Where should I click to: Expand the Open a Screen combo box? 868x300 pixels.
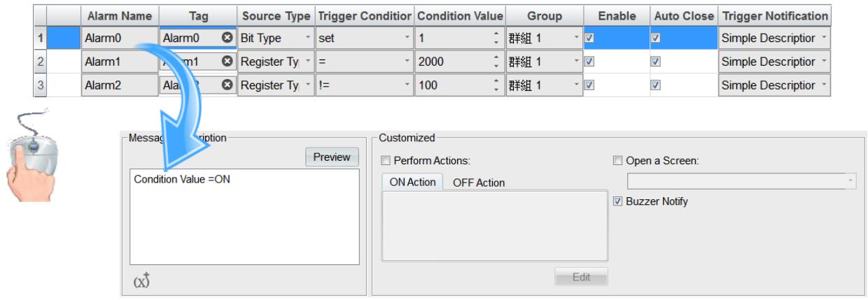click(742, 182)
